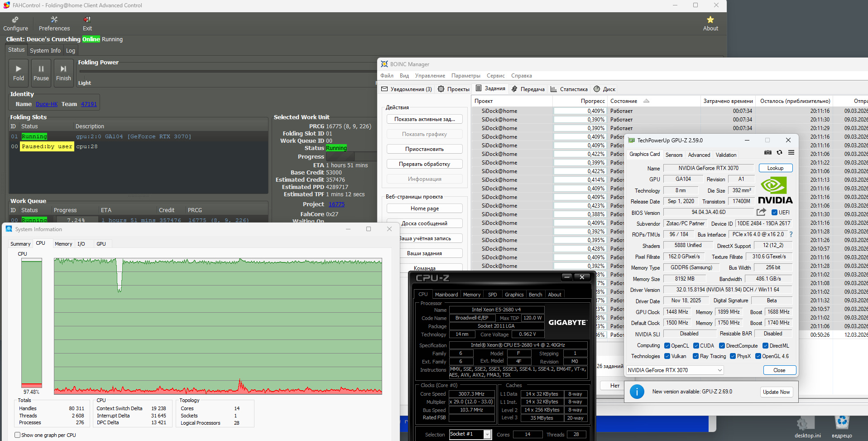This screenshot has height=441, width=868.
Task: Toggle the DirectML checkbox in GPU-Z
Action: (765, 345)
